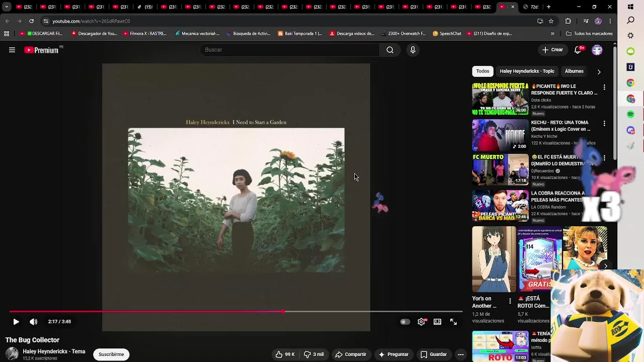644x362 pixels.
Task: Subscribe with the Suscribirme button
Action: point(111,354)
